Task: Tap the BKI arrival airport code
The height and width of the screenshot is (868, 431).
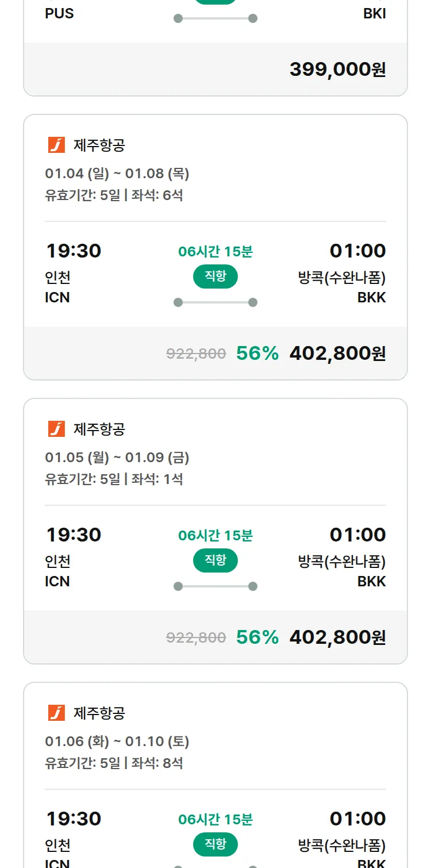Action: (375, 14)
